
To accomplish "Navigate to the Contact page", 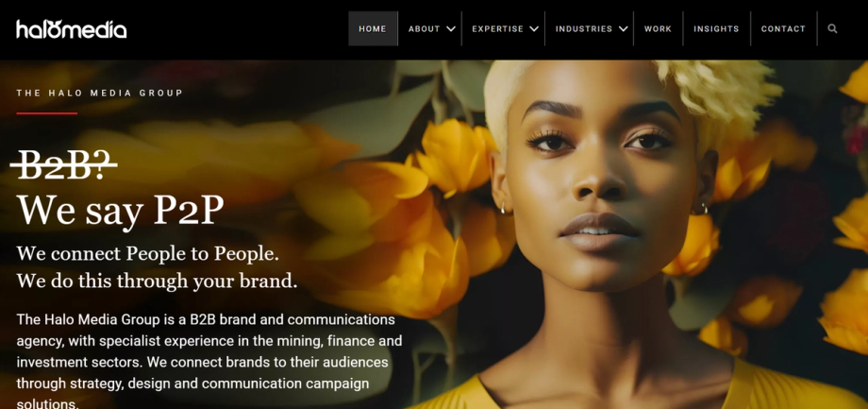I will [x=783, y=29].
